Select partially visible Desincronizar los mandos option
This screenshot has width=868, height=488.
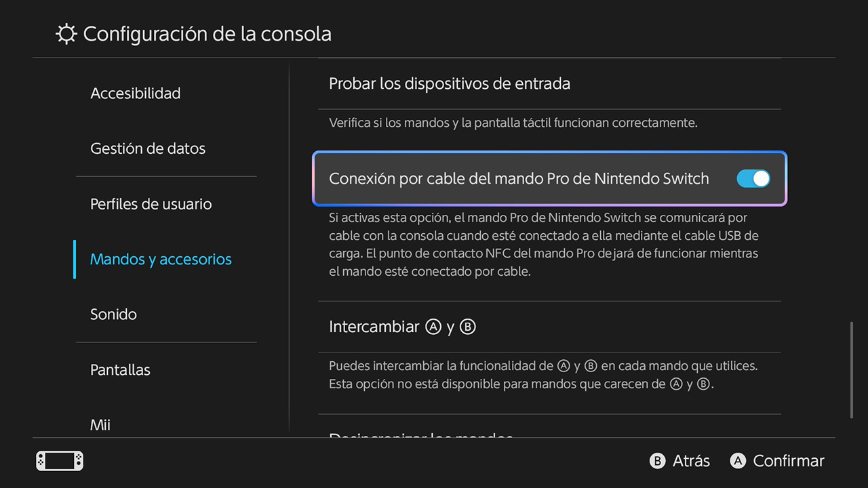click(420, 435)
